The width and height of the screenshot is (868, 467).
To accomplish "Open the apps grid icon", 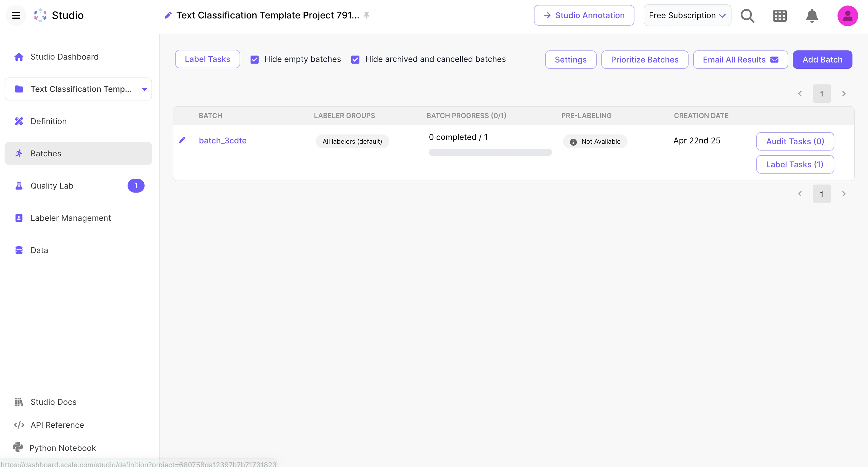I will (x=779, y=15).
